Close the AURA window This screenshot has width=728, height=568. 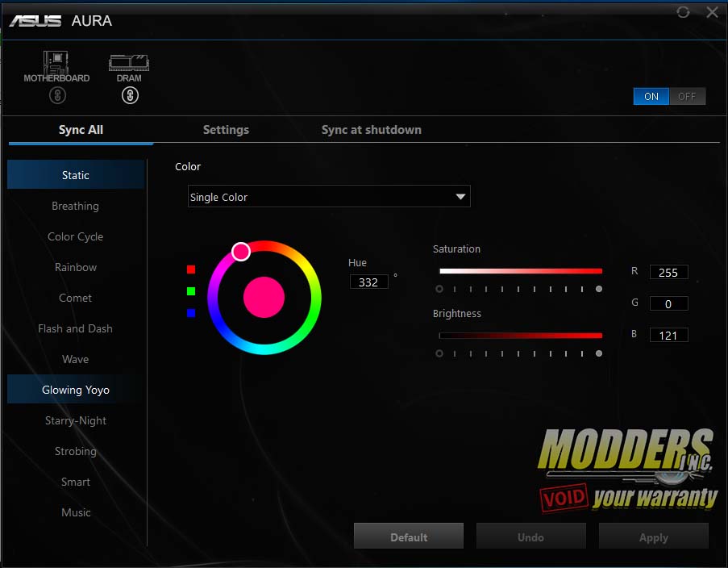click(712, 12)
